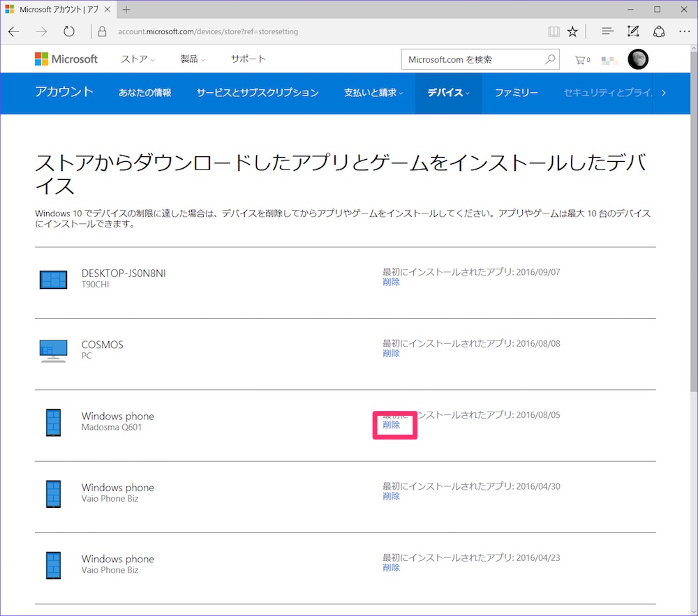
Task: Click 削除 for Vaio Phone Biz 2016/04/23
Action: 392,568
